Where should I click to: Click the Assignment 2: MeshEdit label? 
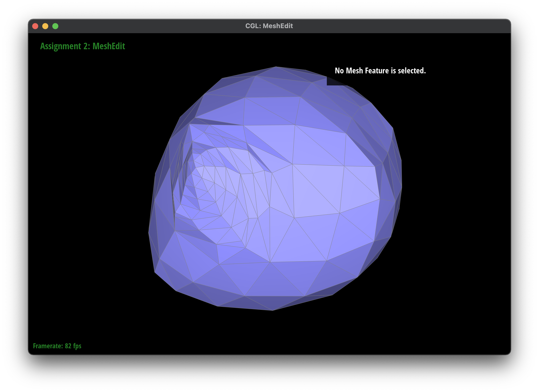pyautogui.click(x=83, y=46)
